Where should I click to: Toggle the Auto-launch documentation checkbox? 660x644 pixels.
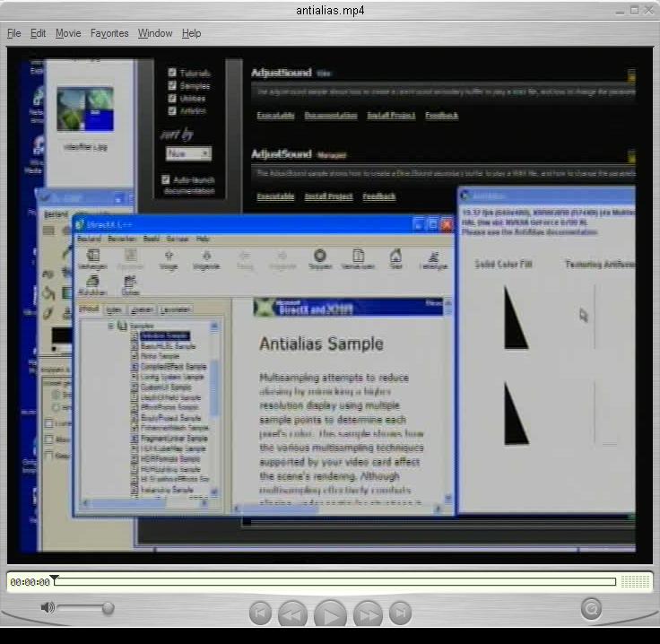click(x=165, y=179)
